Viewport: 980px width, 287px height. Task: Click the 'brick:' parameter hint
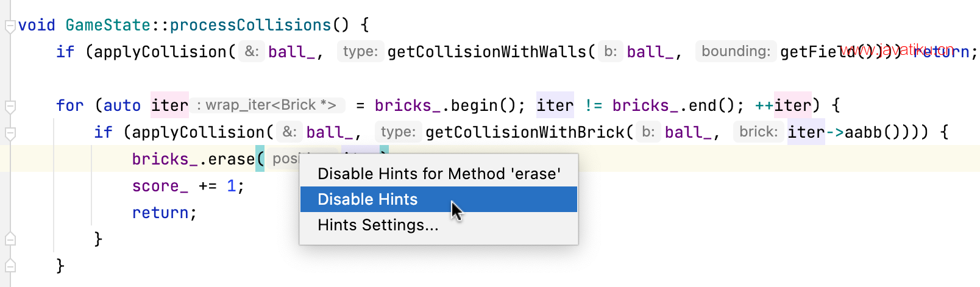[x=758, y=132]
